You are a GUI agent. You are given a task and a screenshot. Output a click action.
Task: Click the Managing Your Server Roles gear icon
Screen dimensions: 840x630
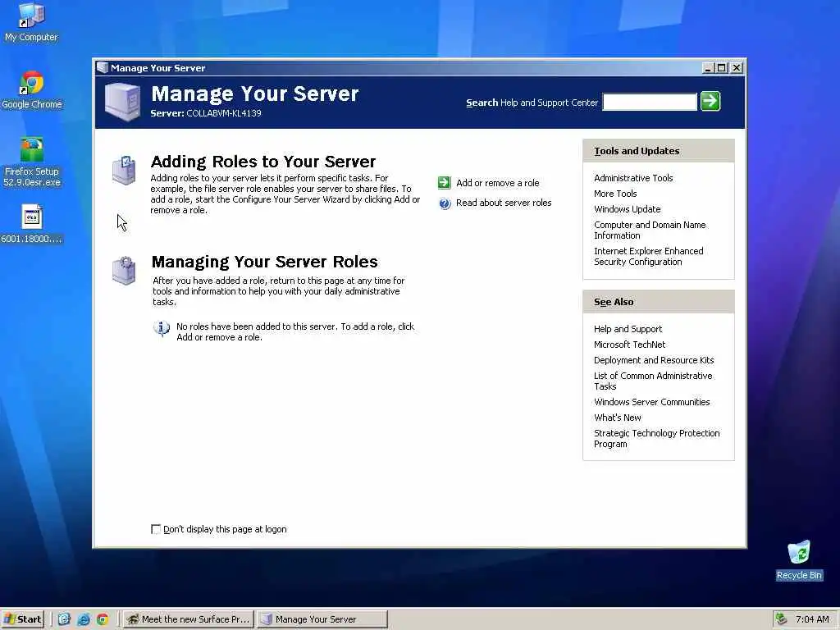point(124,271)
